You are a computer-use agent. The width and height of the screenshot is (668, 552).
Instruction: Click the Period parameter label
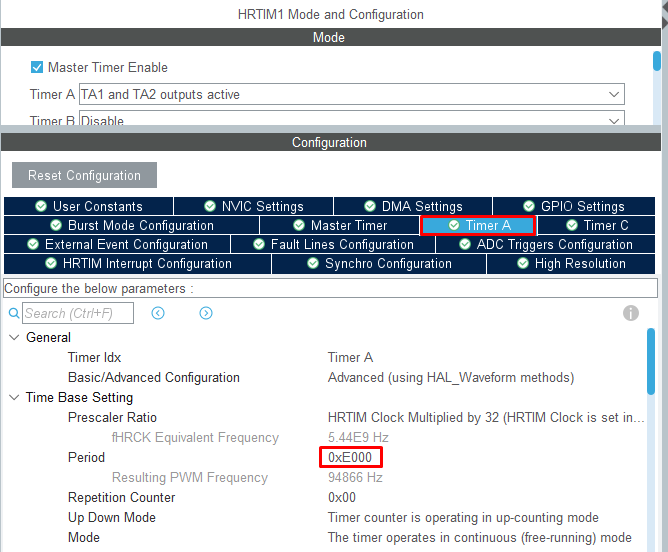point(86,457)
